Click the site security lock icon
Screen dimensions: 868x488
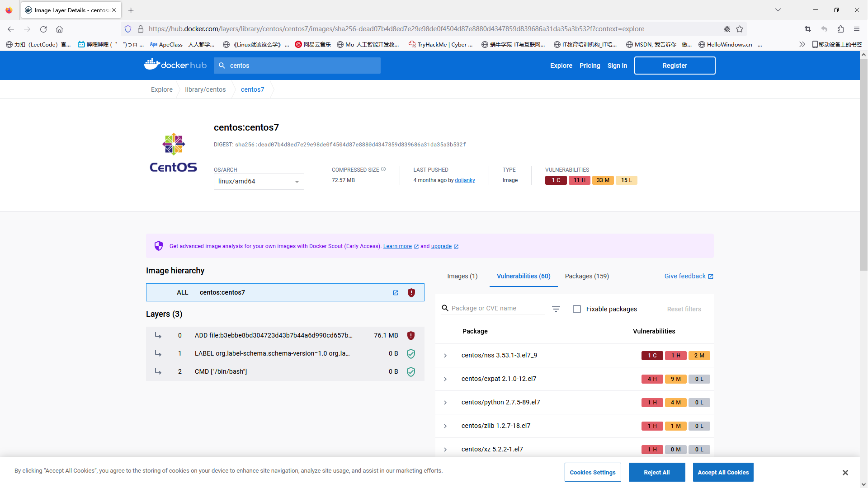pos(141,29)
